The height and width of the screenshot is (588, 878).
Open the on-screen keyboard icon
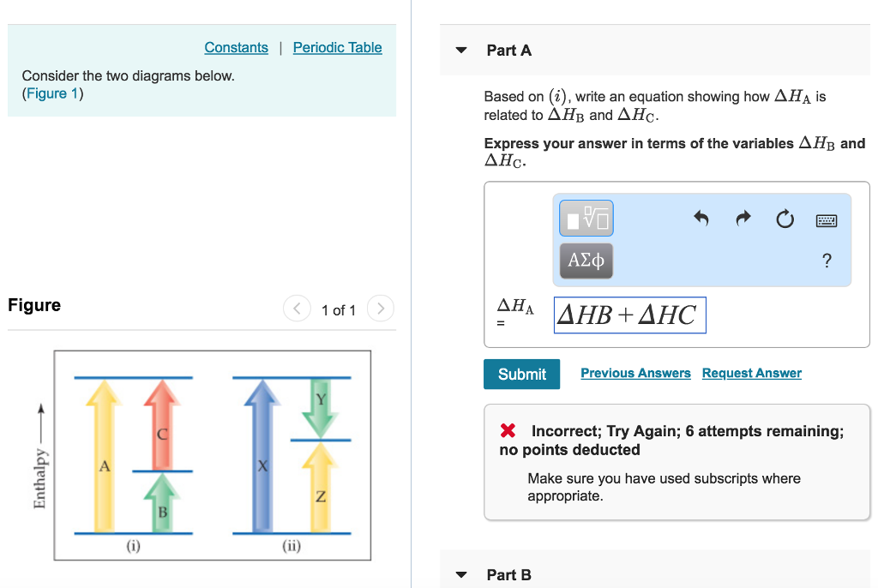[827, 219]
